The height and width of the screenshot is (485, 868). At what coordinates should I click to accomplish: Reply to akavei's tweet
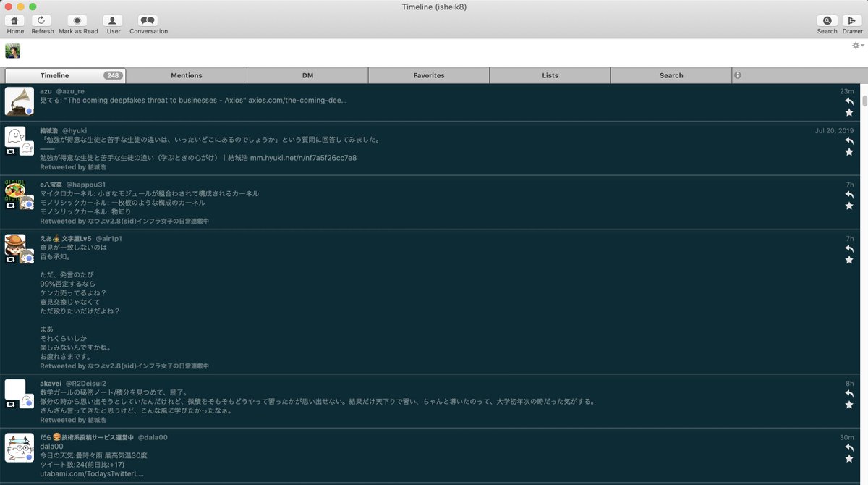pos(849,394)
